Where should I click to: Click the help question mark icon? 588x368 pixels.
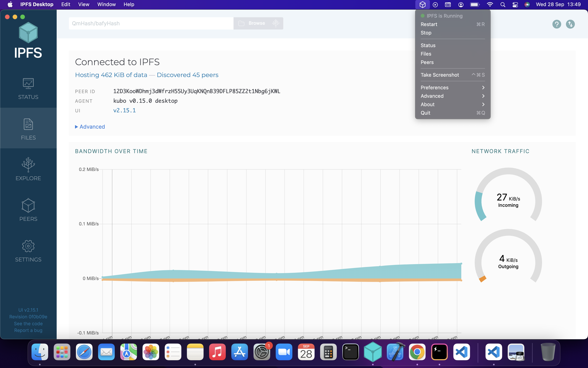pyautogui.click(x=556, y=24)
